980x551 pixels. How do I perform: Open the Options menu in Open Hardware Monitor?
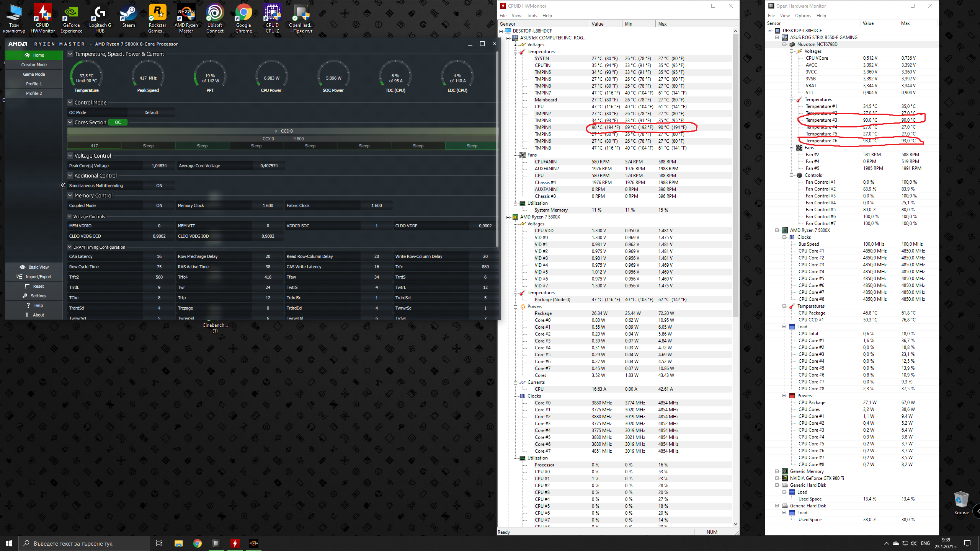coord(803,16)
